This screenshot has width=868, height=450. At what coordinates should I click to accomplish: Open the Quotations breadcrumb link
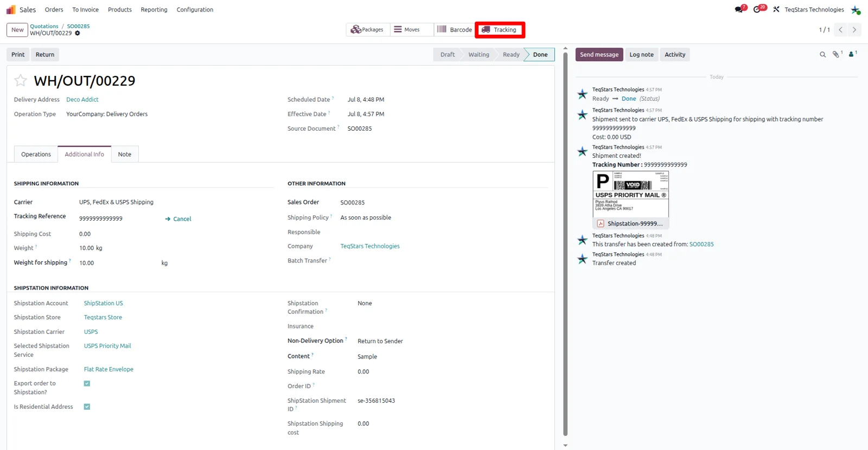click(x=44, y=26)
